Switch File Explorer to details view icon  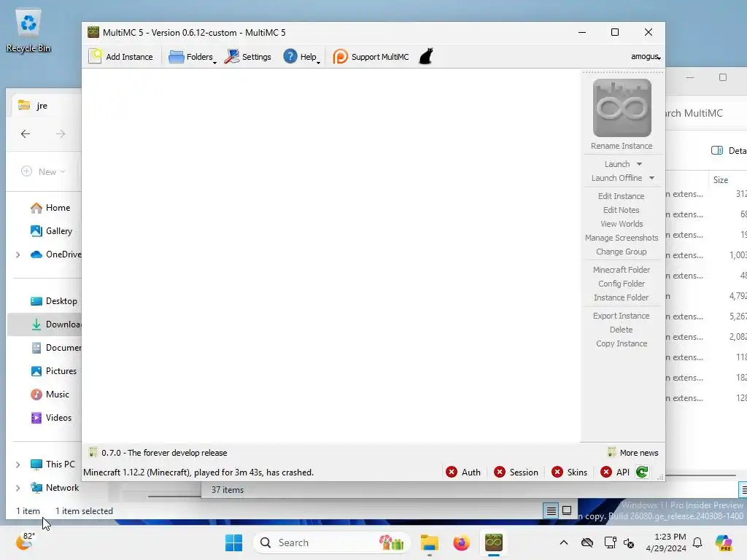tap(551, 511)
